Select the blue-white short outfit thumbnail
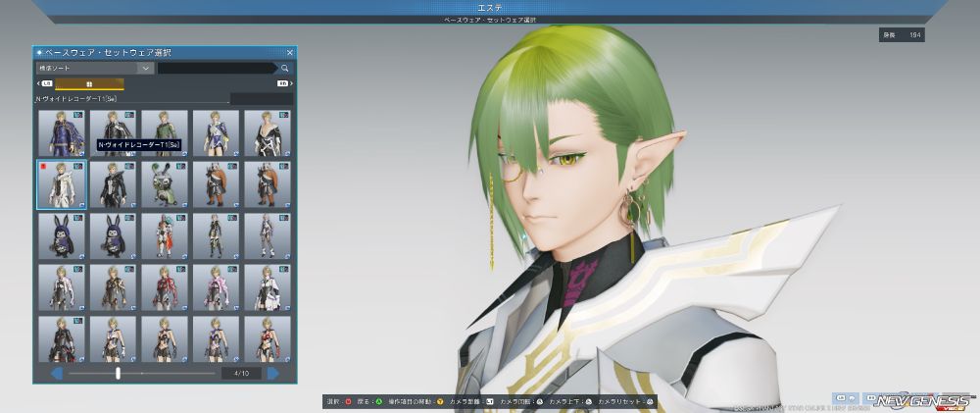980x413 pixels. click(216, 133)
